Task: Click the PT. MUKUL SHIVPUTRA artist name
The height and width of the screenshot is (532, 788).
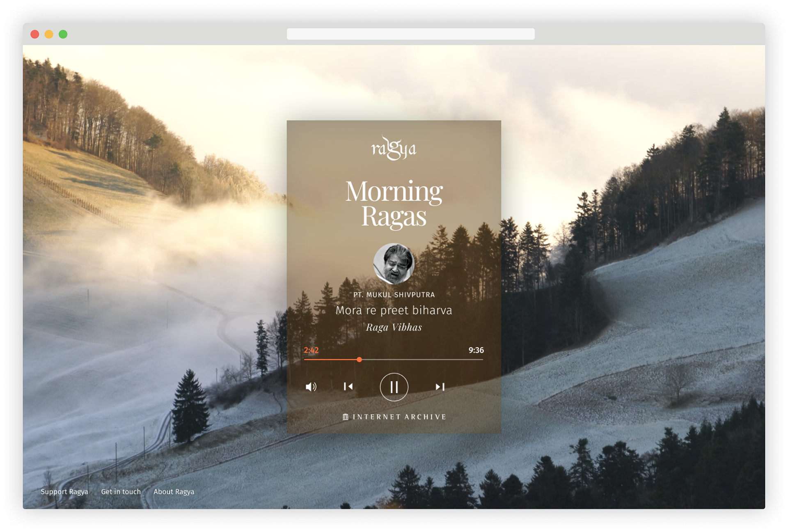Action: pyautogui.click(x=394, y=295)
